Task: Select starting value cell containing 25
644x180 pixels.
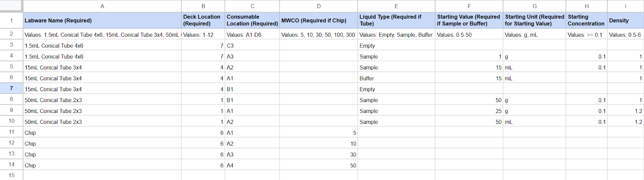Action: click(469, 111)
